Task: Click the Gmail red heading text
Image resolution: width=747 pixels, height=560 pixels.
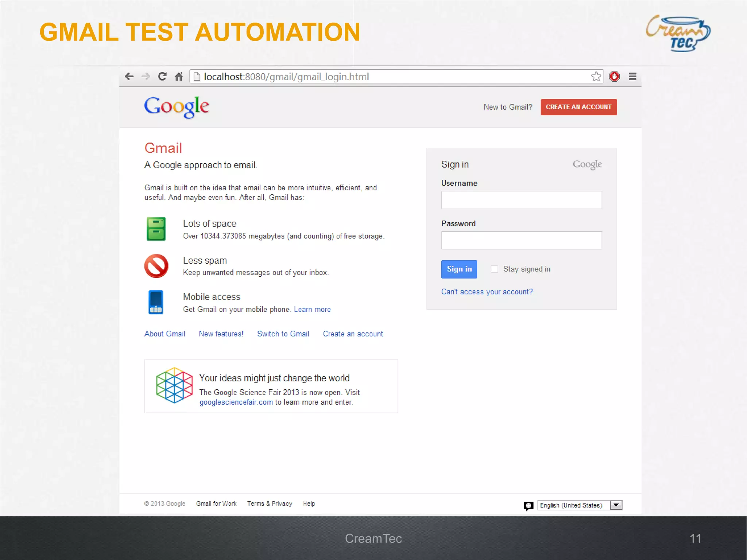Action: [x=163, y=148]
